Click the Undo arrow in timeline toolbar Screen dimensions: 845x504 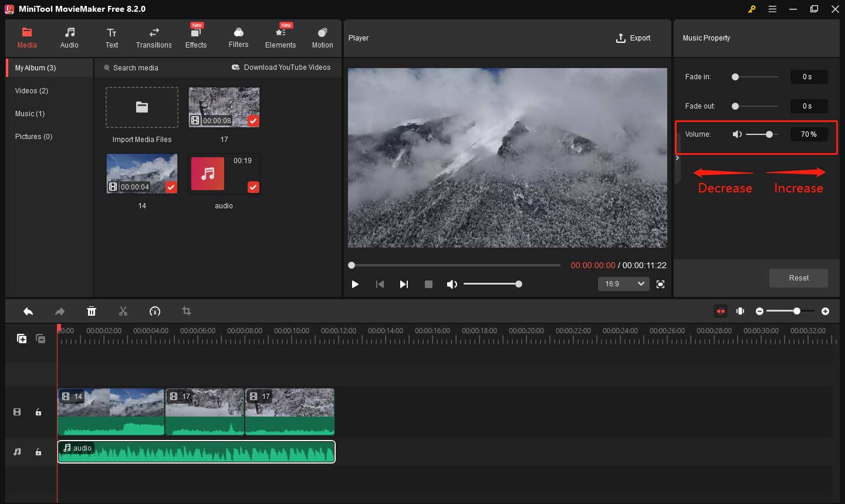28,311
